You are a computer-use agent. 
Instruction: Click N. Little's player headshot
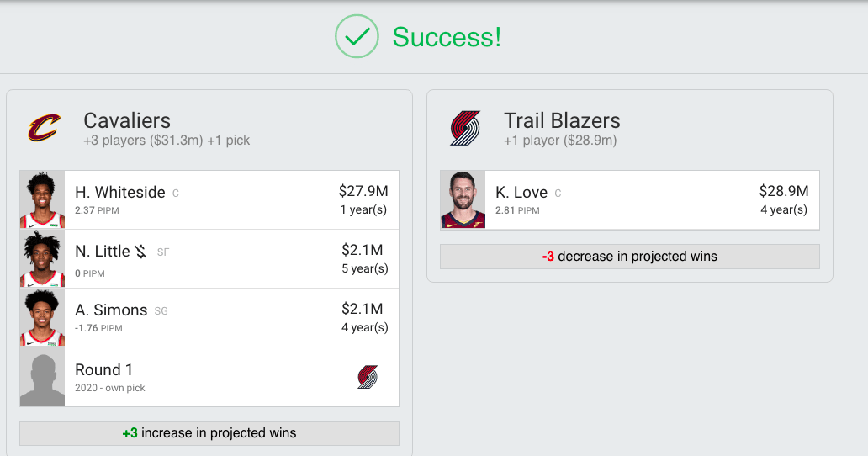click(42, 259)
